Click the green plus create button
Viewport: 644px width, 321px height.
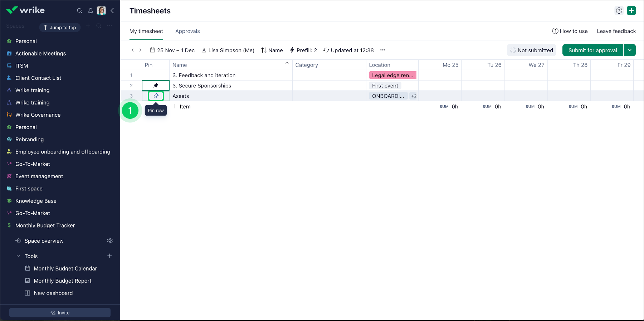click(631, 11)
